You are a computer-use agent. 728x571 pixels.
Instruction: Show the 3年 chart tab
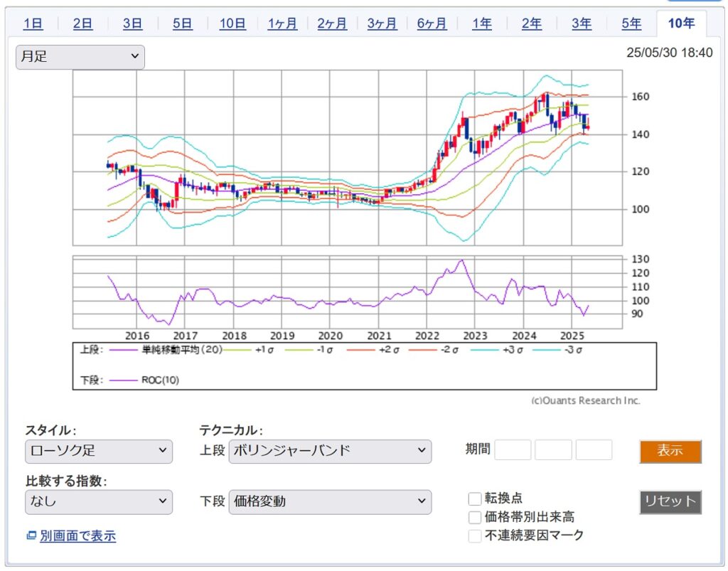point(582,23)
